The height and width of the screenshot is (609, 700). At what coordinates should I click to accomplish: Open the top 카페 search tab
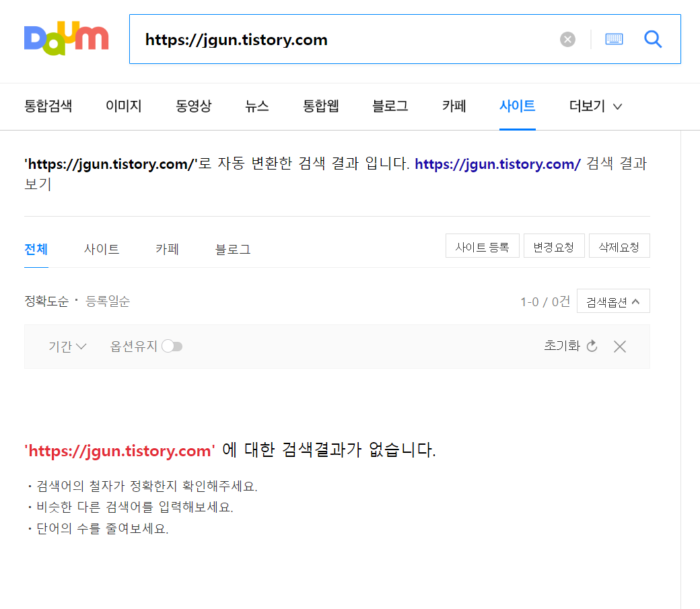[x=454, y=106]
